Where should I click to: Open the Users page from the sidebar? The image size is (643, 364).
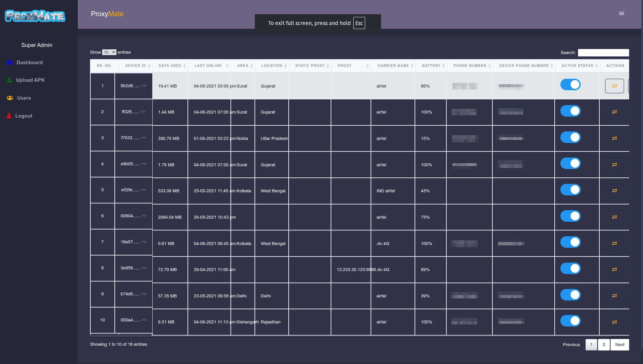point(24,98)
